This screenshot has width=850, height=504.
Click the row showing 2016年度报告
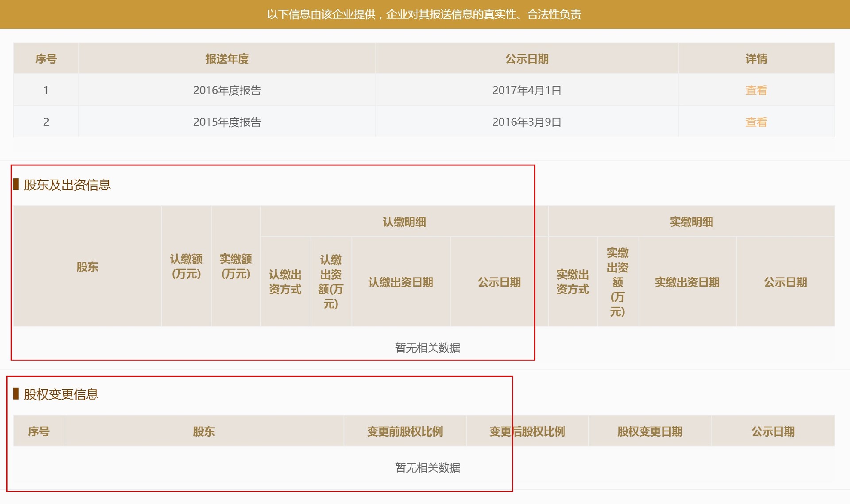227,90
